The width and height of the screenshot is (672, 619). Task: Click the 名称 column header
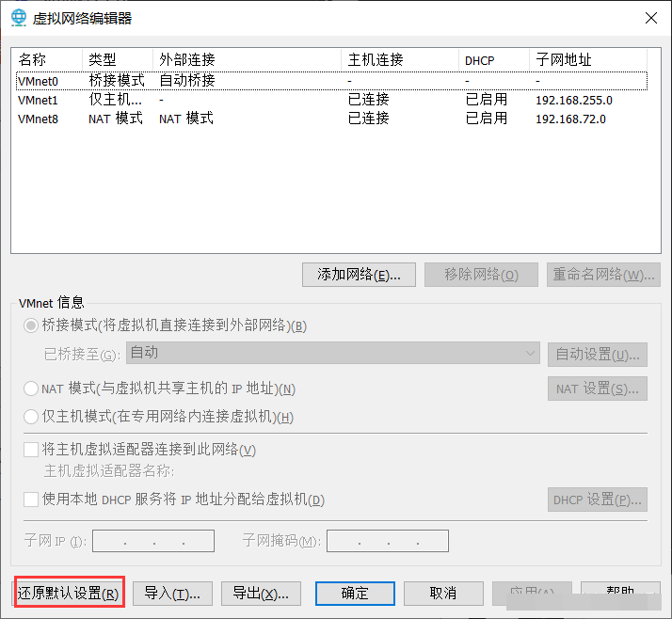click(x=47, y=59)
